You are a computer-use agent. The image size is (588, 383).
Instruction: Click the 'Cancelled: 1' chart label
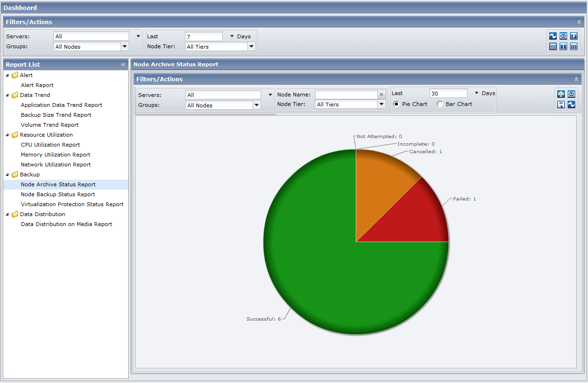(426, 151)
